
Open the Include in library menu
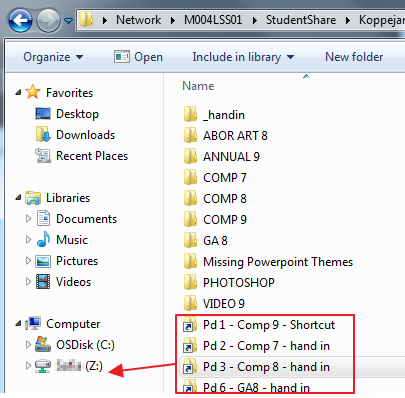click(x=243, y=57)
